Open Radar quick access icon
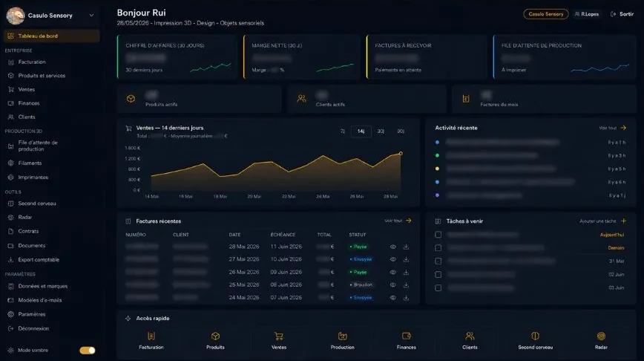 pos(601,336)
